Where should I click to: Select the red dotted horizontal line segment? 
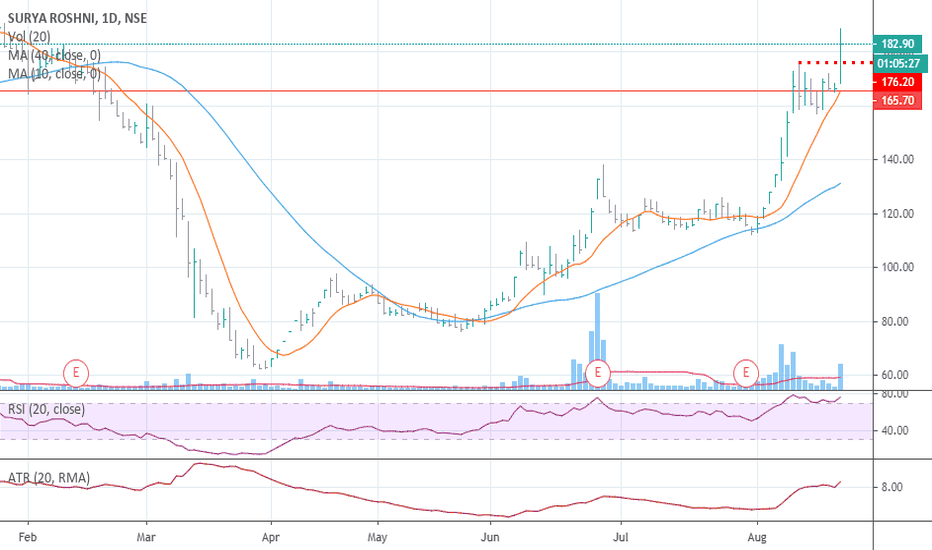click(836, 62)
